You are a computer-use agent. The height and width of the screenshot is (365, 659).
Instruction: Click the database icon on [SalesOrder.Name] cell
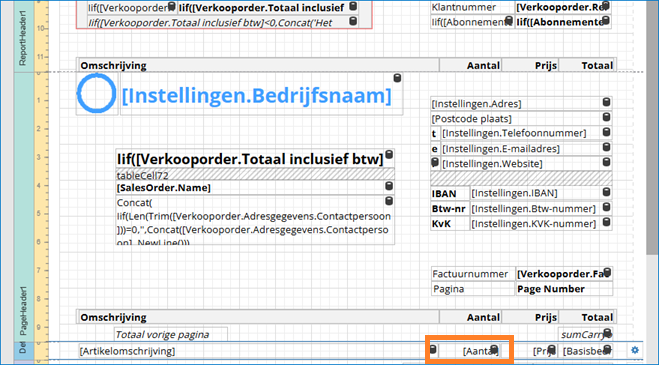click(389, 186)
